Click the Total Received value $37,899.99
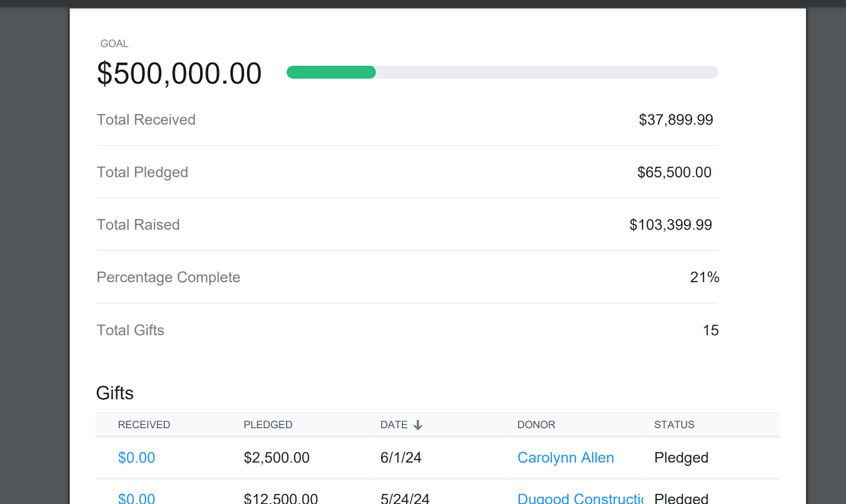The height and width of the screenshot is (504, 846). (675, 120)
